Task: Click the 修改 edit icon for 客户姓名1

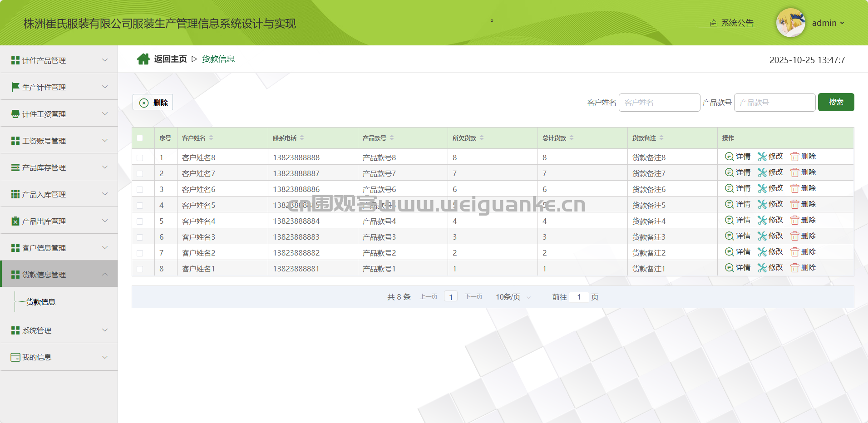Action: [x=762, y=268]
